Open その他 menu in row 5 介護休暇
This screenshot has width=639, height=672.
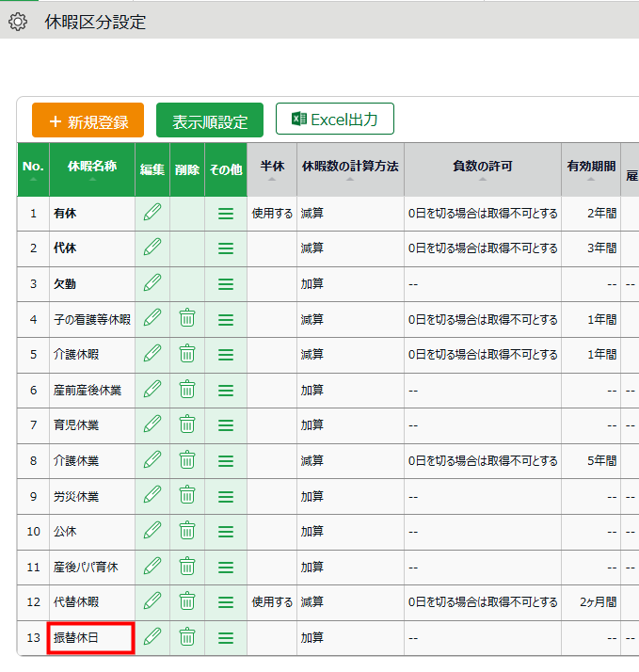pyautogui.click(x=226, y=355)
